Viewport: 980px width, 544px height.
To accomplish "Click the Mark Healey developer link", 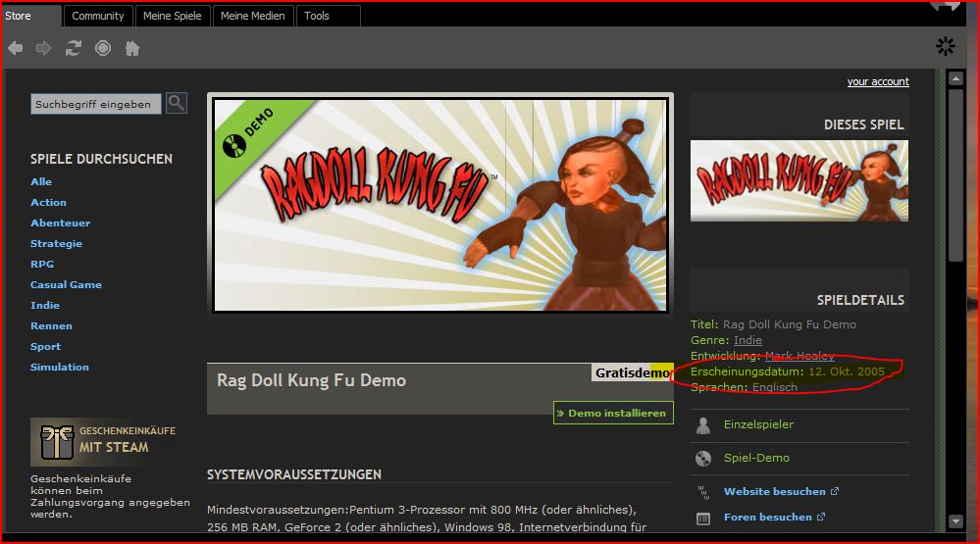I will tap(799, 356).
